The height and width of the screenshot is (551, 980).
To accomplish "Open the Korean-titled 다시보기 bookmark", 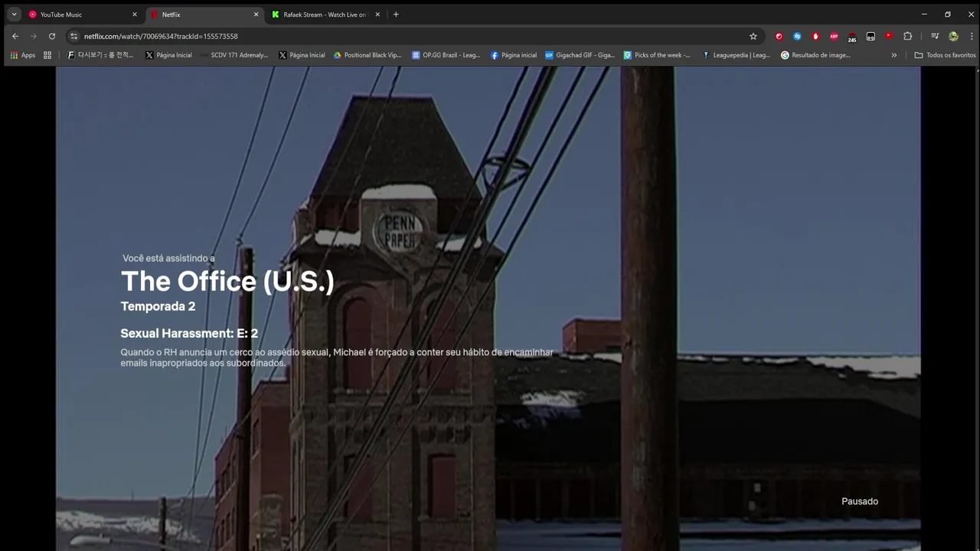I will click(100, 55).
